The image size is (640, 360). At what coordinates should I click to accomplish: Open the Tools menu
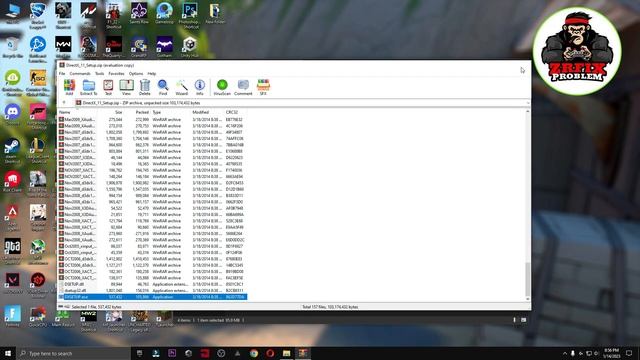(100, 73)
